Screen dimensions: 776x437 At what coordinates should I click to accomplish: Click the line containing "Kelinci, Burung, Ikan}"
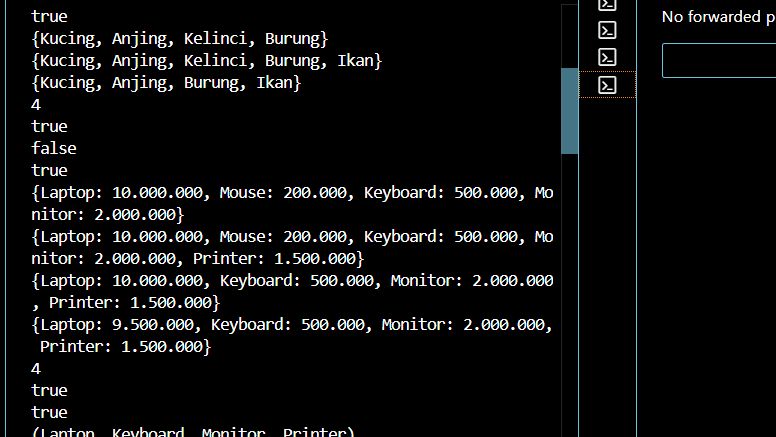tap(207, 61)
